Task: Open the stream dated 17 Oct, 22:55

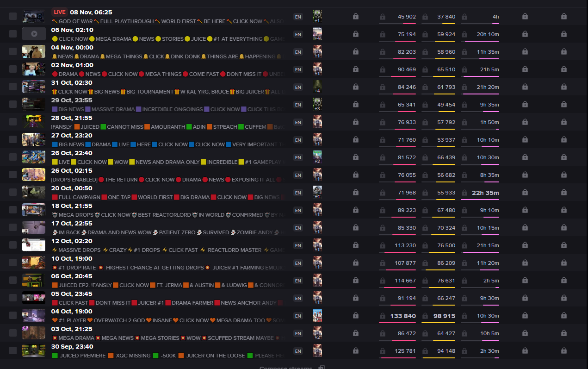Action: click(72, 223)
